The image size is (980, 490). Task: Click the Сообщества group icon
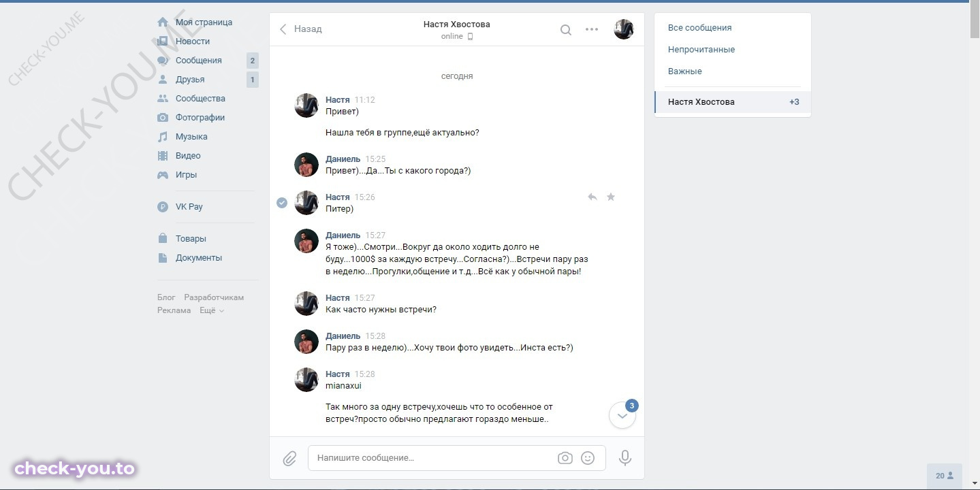(163, 99)
